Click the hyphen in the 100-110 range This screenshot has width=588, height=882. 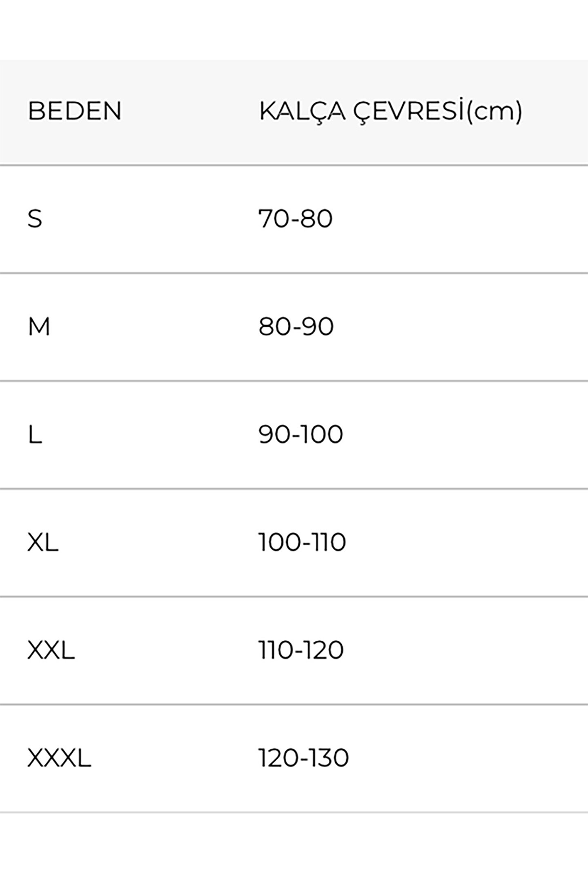[x=307, y=543]
